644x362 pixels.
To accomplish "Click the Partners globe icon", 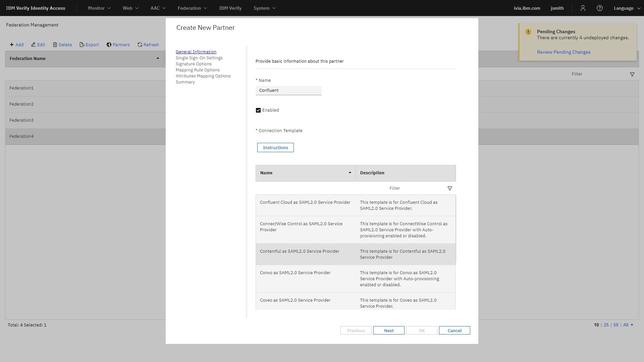I will tap(109, 45).
